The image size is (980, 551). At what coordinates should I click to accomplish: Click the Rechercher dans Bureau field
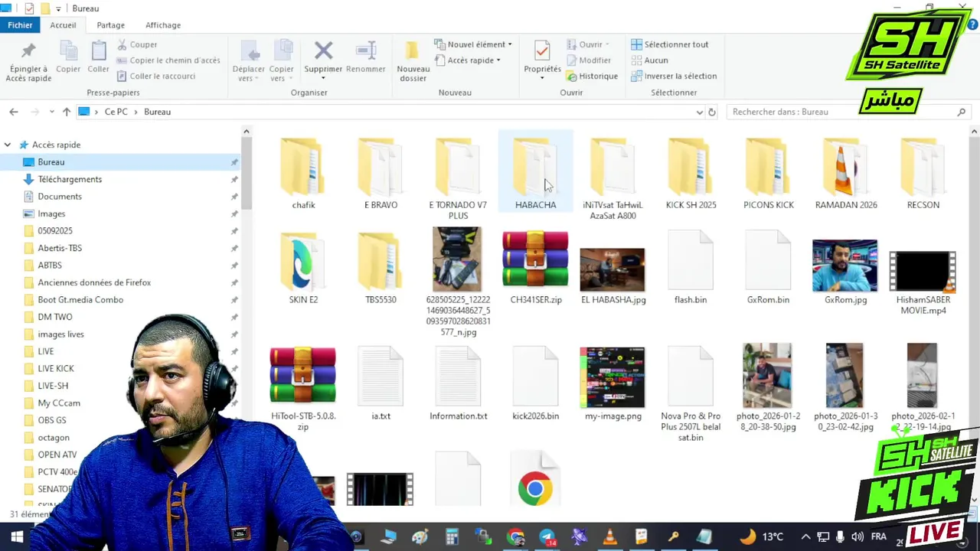click(x=848, y=112)
